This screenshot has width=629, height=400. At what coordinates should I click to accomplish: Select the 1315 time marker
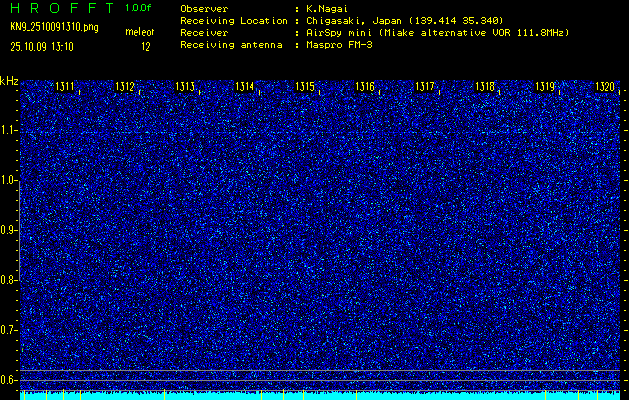[305, 88]
